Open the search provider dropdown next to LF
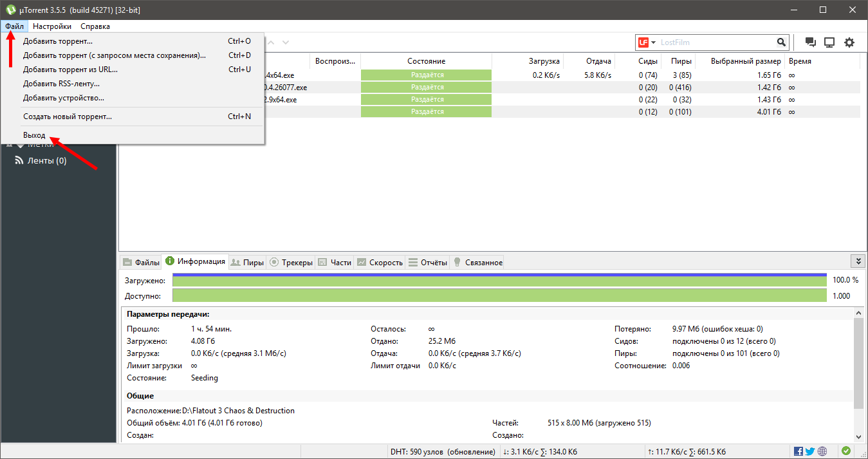 654,42
